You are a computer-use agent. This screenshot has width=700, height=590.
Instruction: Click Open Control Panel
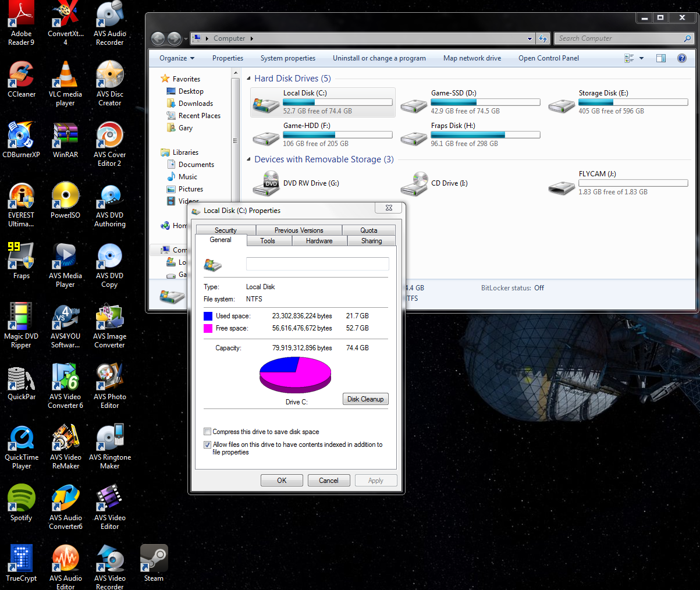coord(548,58)
